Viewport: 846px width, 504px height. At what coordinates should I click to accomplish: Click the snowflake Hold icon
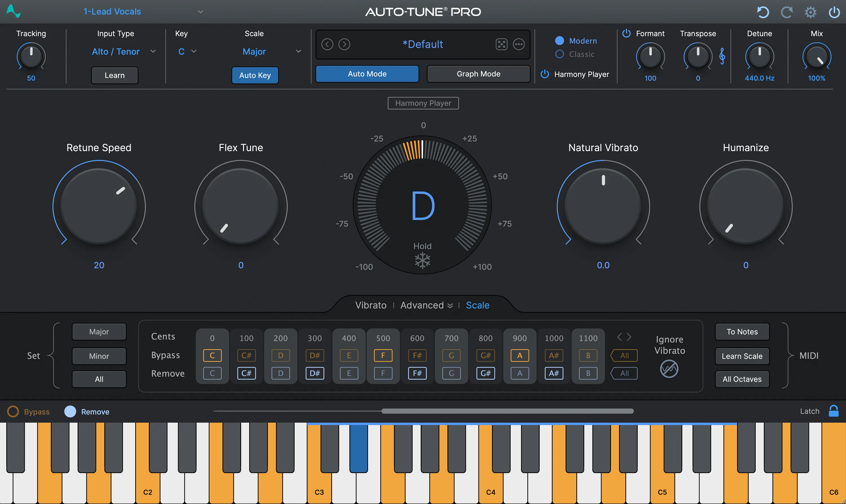click(x=422, y=260)
